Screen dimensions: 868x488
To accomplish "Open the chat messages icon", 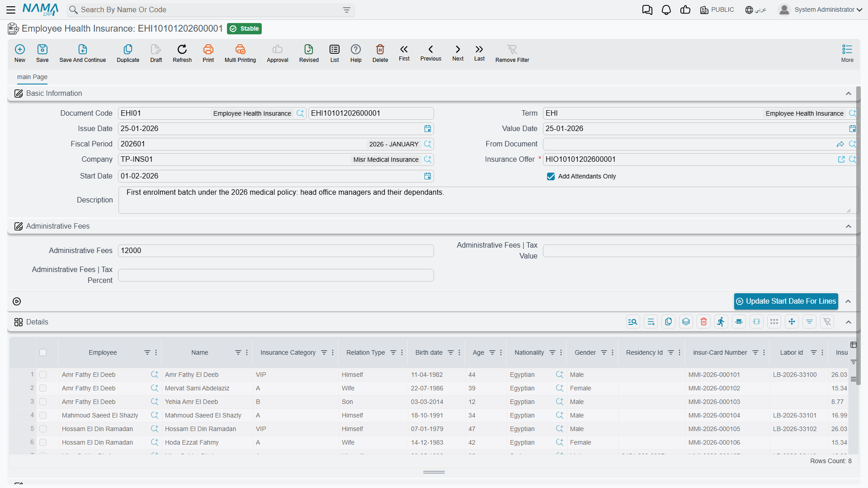I will 647,10.
